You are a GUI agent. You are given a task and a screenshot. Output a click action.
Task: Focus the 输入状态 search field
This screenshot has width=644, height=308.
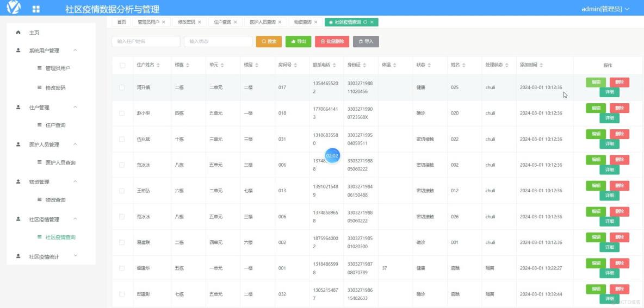click(218, 41)
